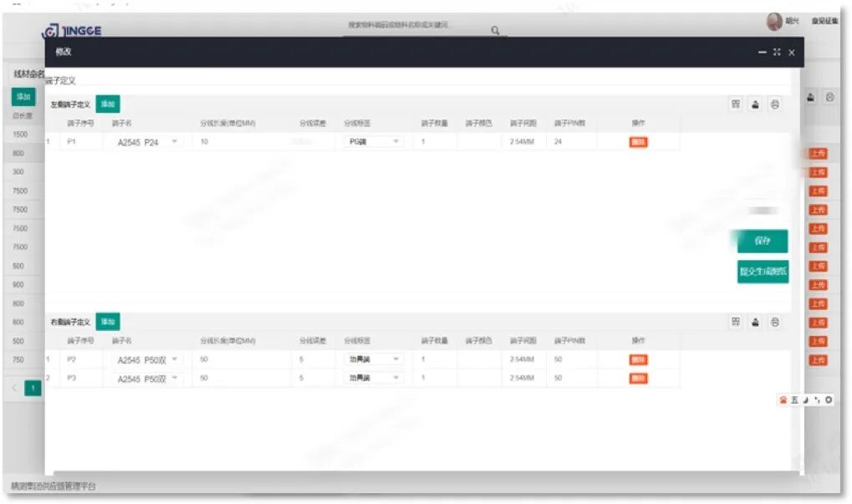Open column filter icon in right terminal section
This screenshot has height=504, width=852.
click(x=736, y=322)
